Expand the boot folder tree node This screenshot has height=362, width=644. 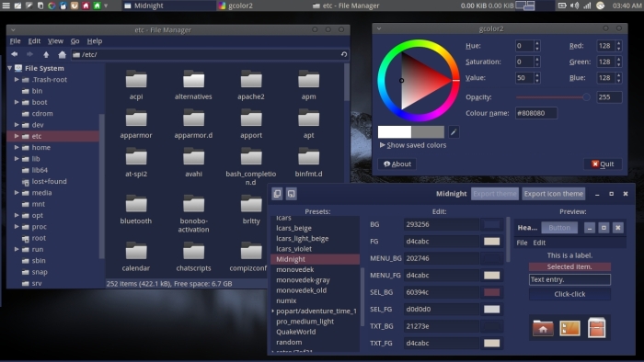click(x=17, y=102)
